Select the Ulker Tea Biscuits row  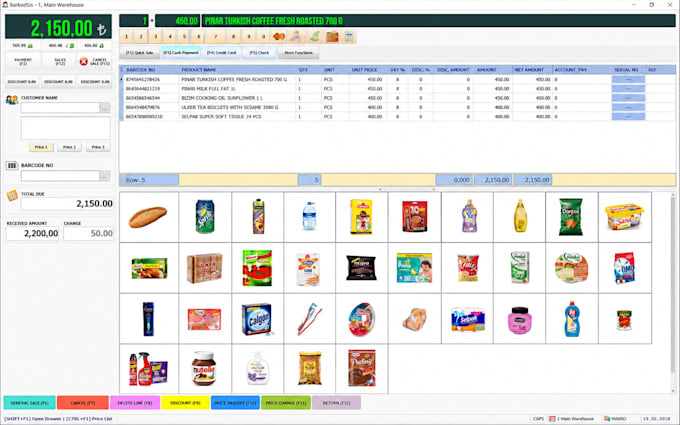[398, 107]
